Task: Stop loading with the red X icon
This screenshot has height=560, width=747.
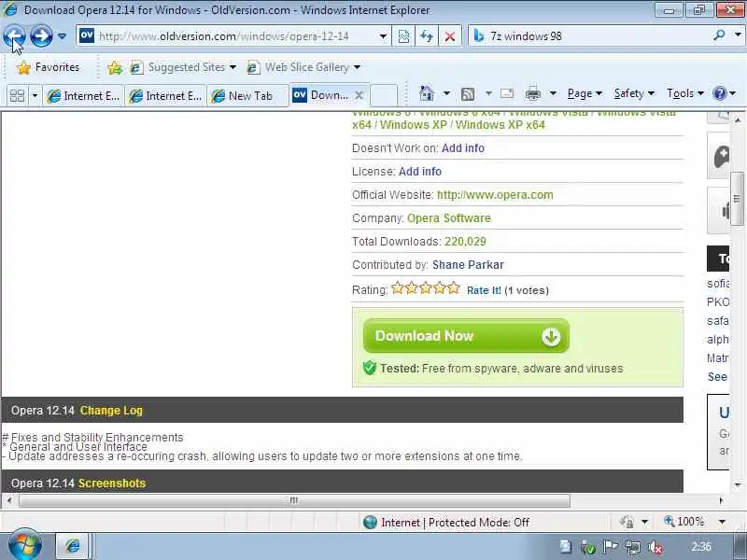Action: [449, 36]
